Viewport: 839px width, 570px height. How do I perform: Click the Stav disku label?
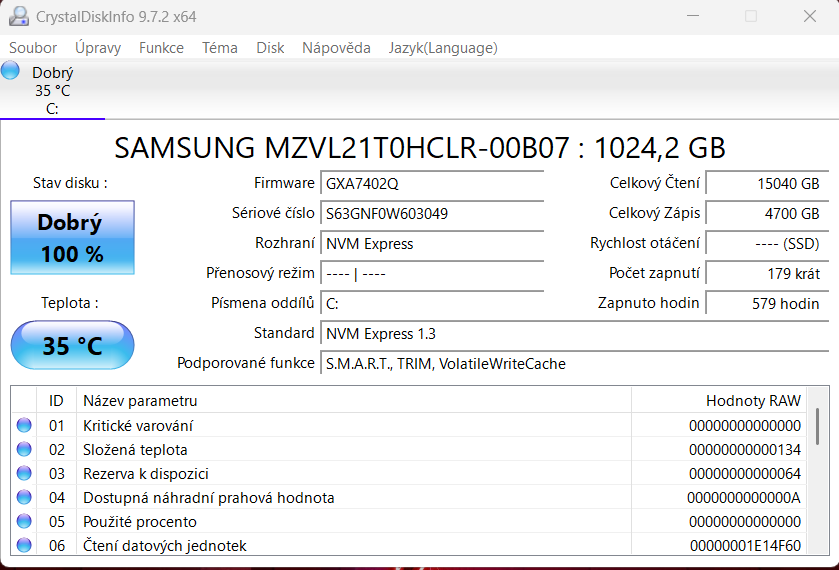[x=70, y=183]
